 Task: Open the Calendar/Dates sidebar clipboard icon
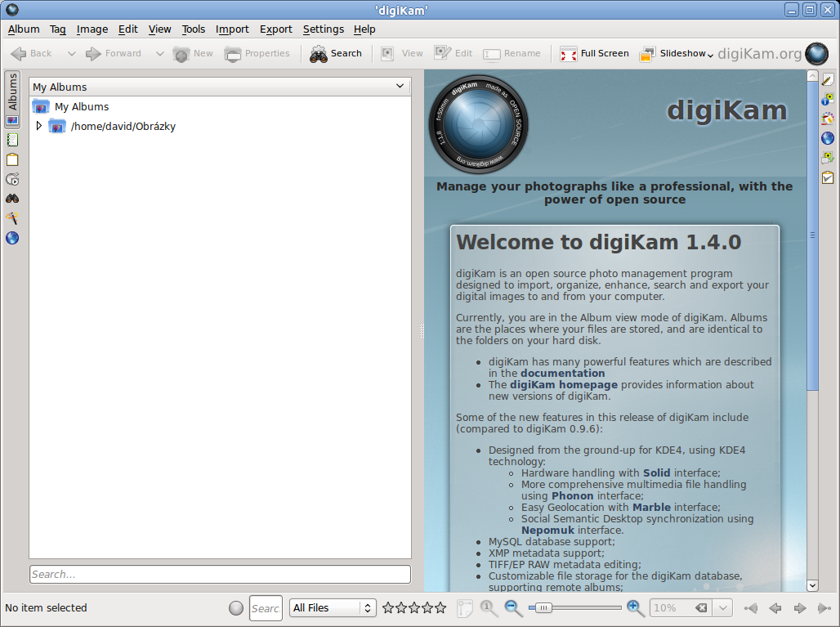click(12, 159)
